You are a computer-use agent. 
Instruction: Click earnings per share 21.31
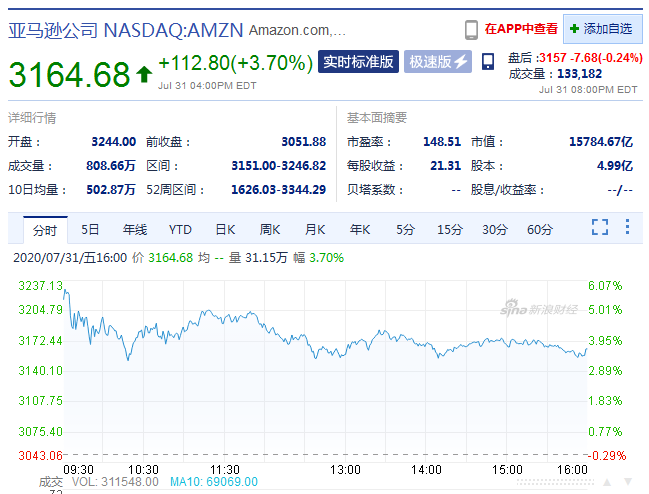445,166
